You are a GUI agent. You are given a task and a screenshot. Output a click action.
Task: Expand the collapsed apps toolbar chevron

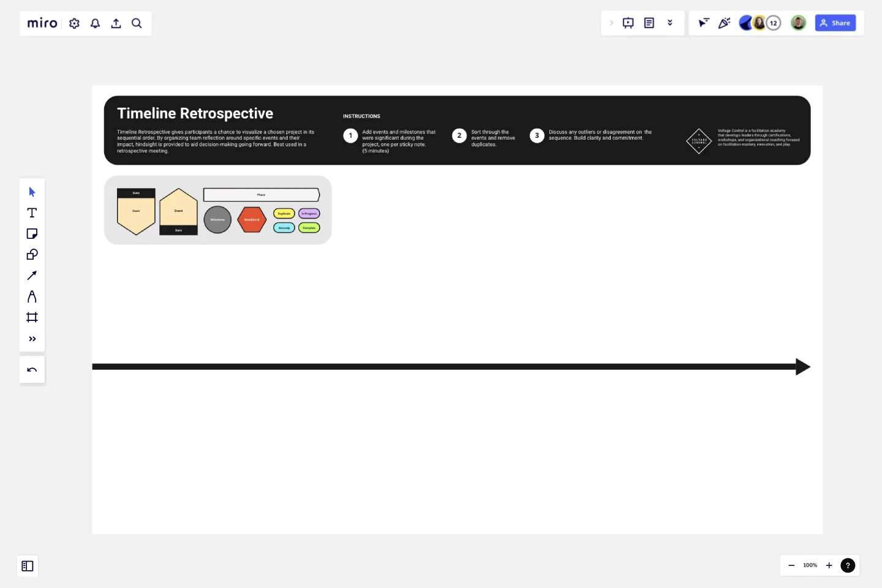point(611,23)
